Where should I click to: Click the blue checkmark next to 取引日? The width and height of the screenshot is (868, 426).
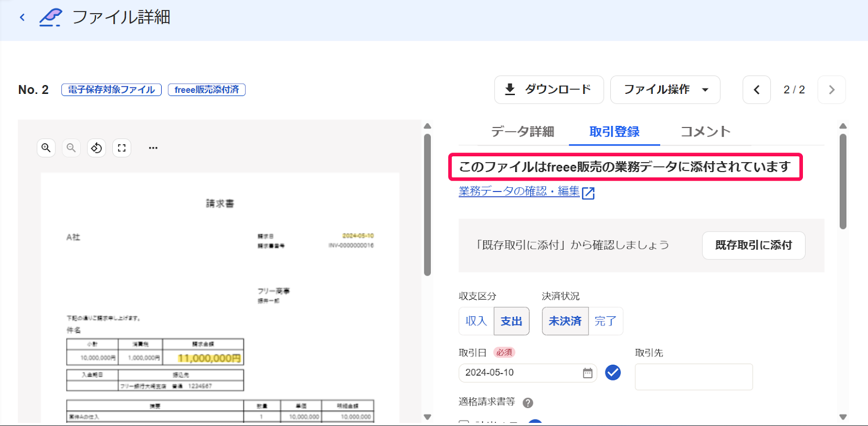click(613, 372)
